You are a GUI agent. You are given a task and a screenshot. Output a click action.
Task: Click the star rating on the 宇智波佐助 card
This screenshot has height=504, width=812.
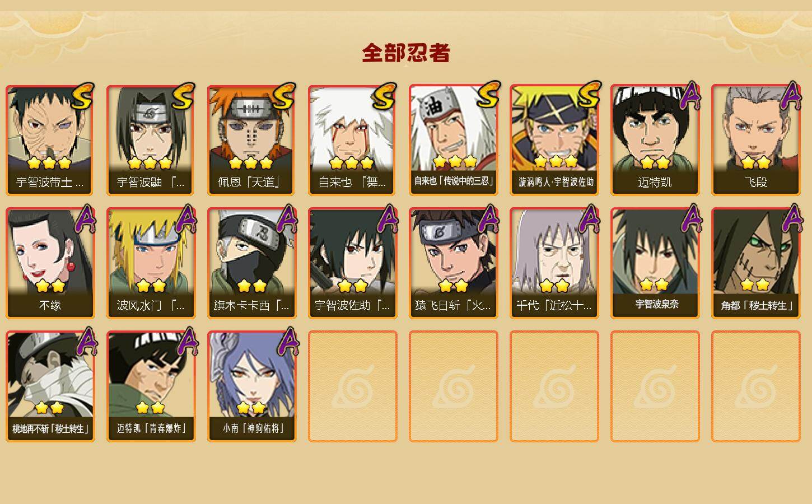tap(352, 286)
